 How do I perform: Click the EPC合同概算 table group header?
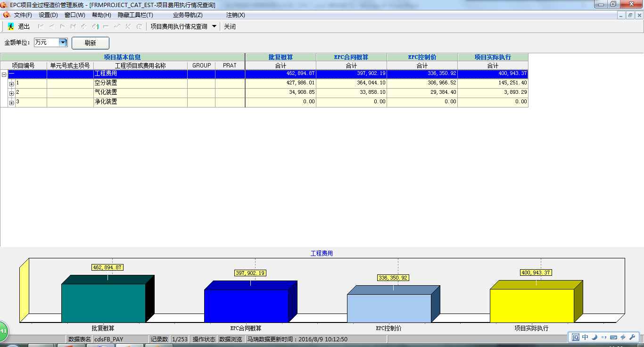(351, 58)
